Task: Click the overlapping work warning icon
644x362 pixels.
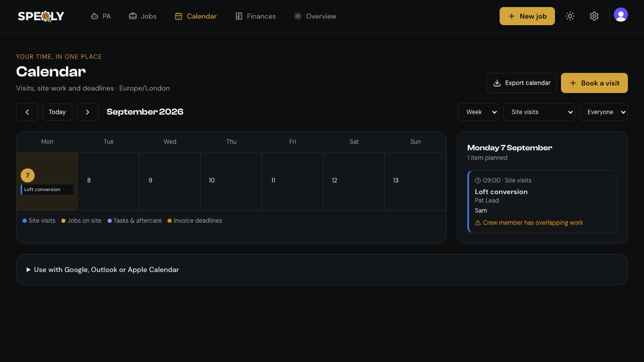Action: 478,223
